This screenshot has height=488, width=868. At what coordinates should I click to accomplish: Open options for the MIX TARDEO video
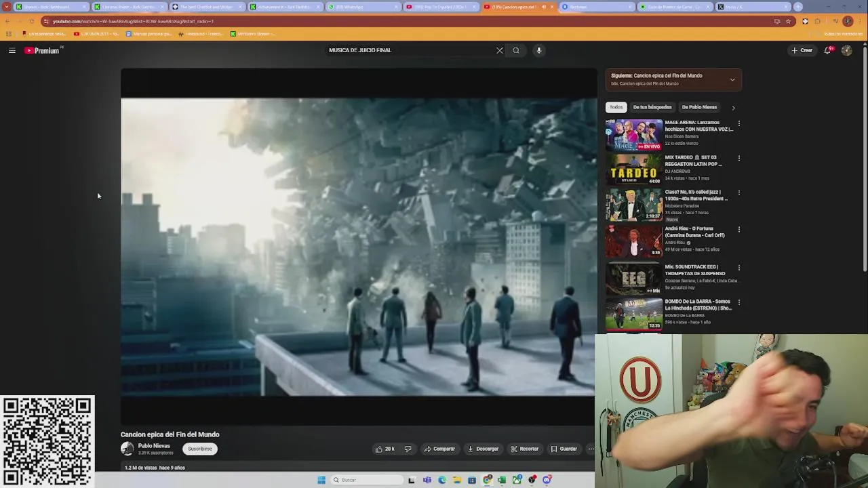(x=739, y=158)
